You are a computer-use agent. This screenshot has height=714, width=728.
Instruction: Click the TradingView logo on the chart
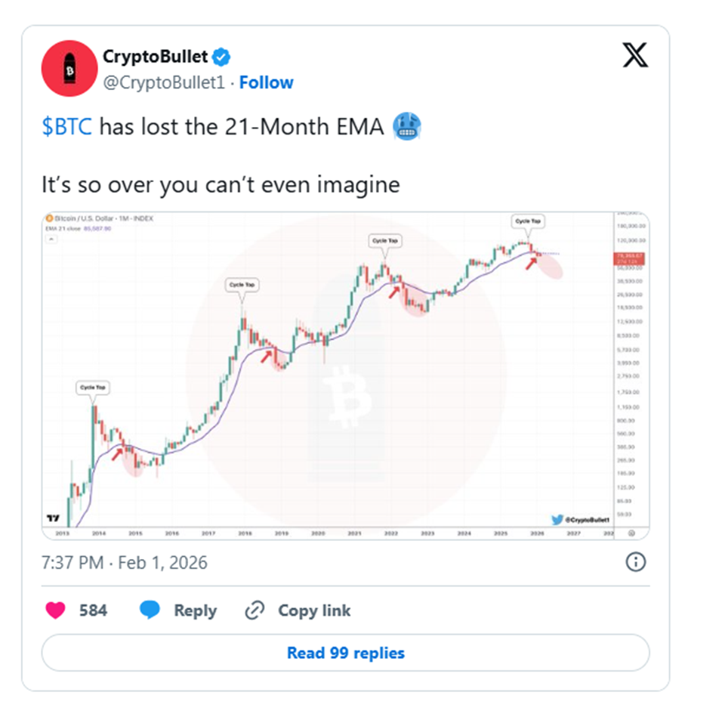pyautogui.click(x=51, y=518)
